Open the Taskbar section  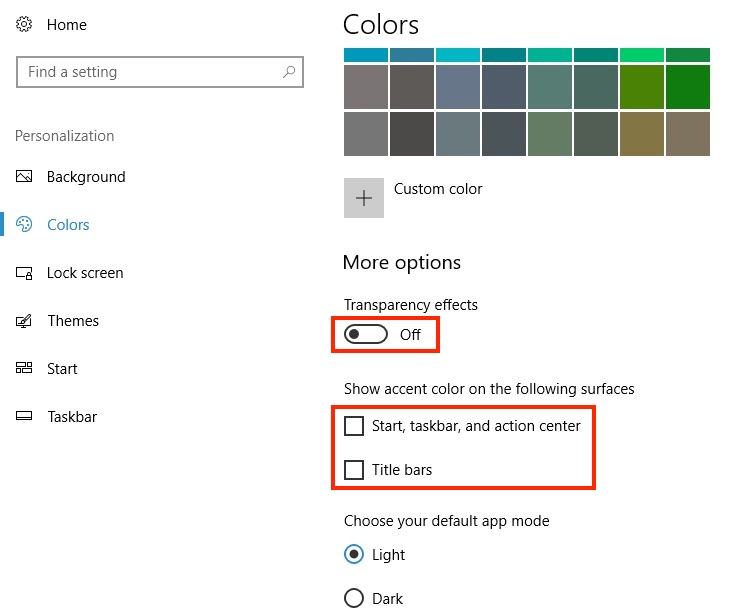pos(72,417)
